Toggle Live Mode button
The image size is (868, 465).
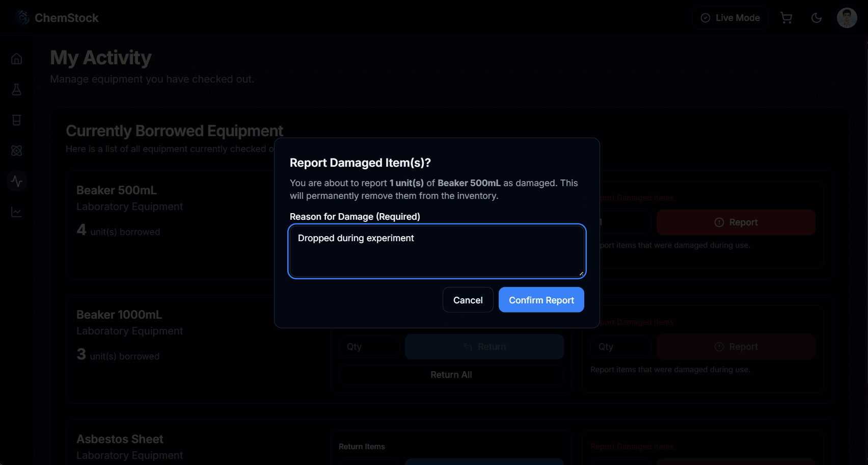[730, 18]
